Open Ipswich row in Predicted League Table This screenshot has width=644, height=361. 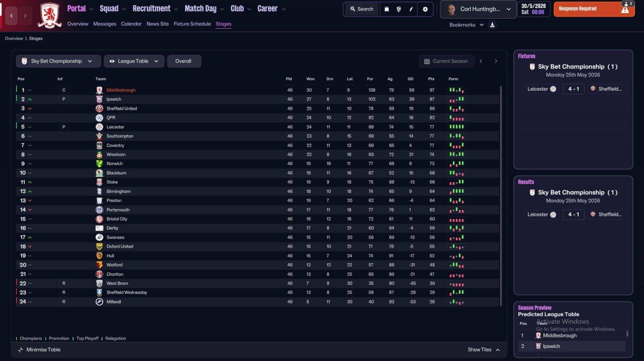click(573, 346)
